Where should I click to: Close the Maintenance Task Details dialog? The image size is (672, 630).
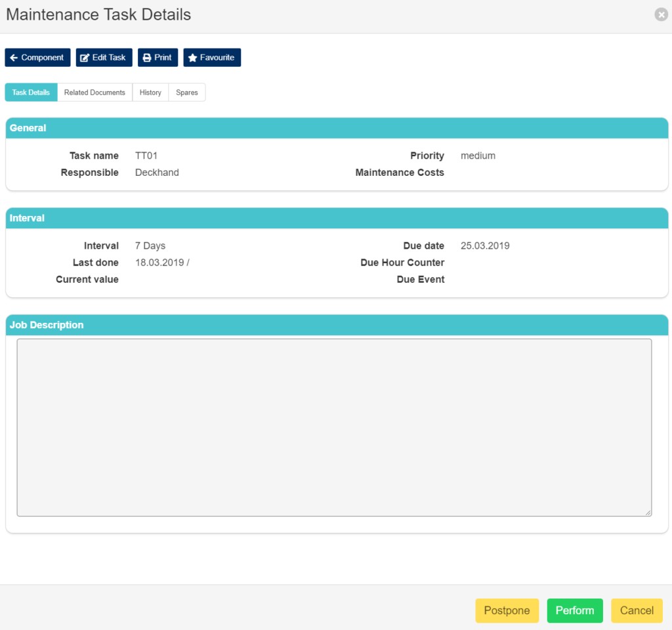661,14
